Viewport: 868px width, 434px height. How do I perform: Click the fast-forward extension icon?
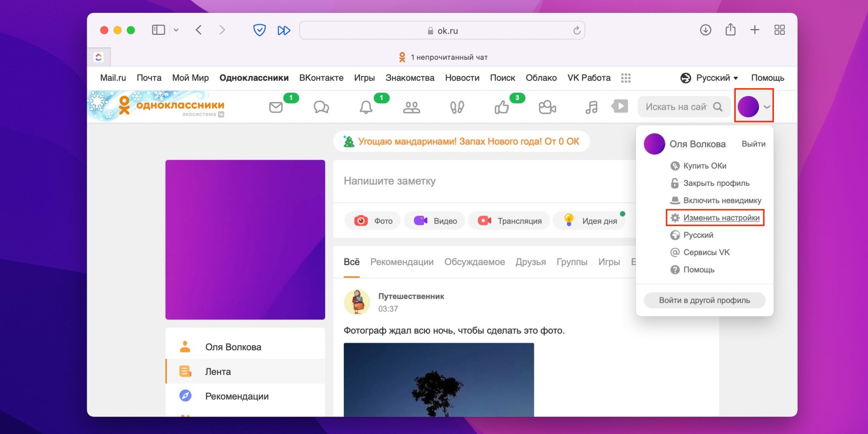(x=284, y=31)
